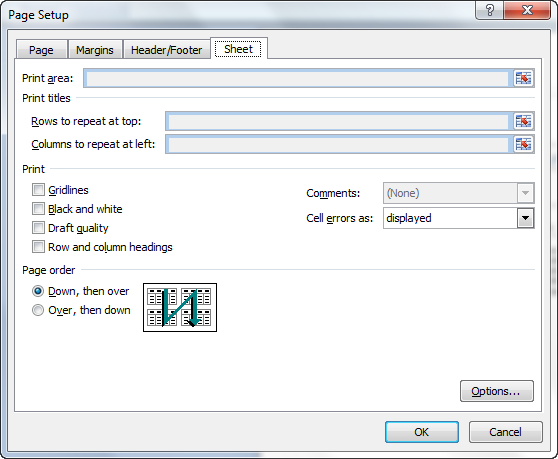Open the Cell errors as dropdown
The width and height of the screenshot is (558, 459).
525,218
